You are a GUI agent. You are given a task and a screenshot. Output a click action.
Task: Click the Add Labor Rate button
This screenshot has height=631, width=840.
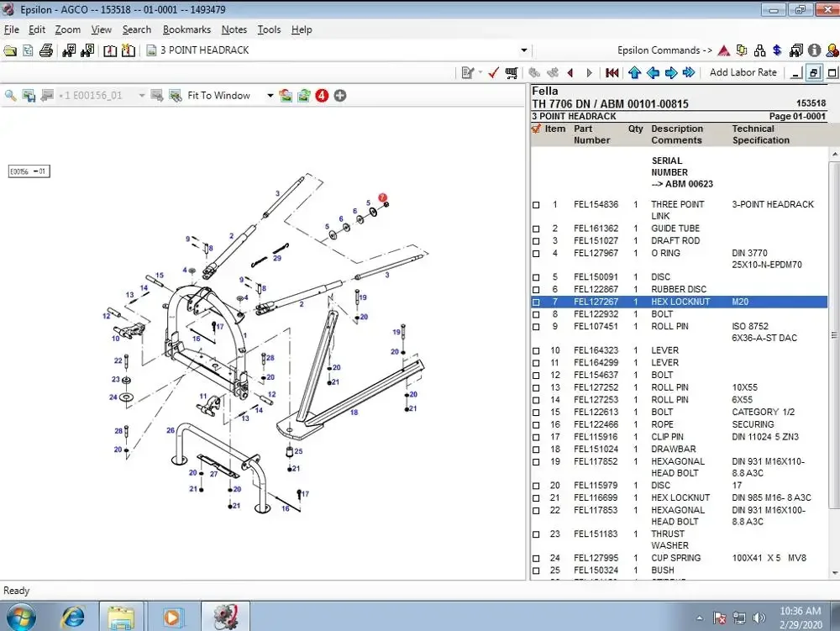tap(743, 73)
